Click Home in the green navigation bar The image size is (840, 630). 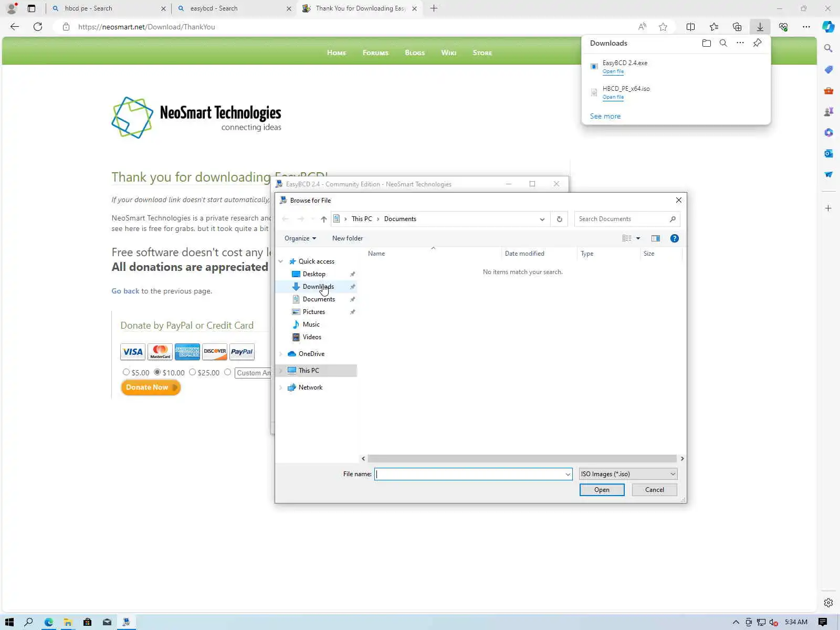(x=337, y=52)
